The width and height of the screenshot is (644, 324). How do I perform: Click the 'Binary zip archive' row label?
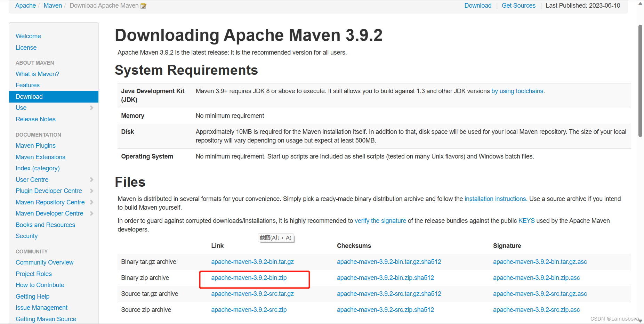pyautogui.click(x=145, y=278)
